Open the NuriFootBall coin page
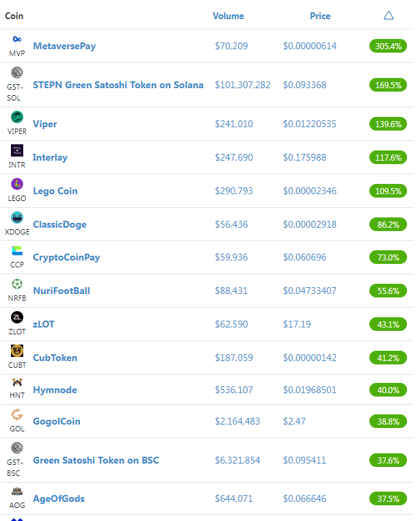This screenshot has width=420, height=521. click(62, 291)
